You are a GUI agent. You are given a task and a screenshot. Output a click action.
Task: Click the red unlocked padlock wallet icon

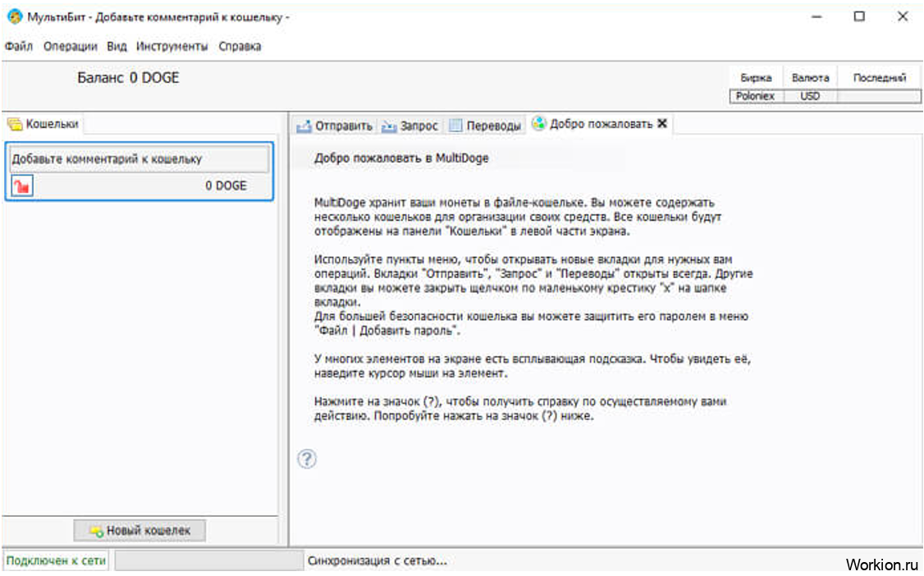(21, 186)
